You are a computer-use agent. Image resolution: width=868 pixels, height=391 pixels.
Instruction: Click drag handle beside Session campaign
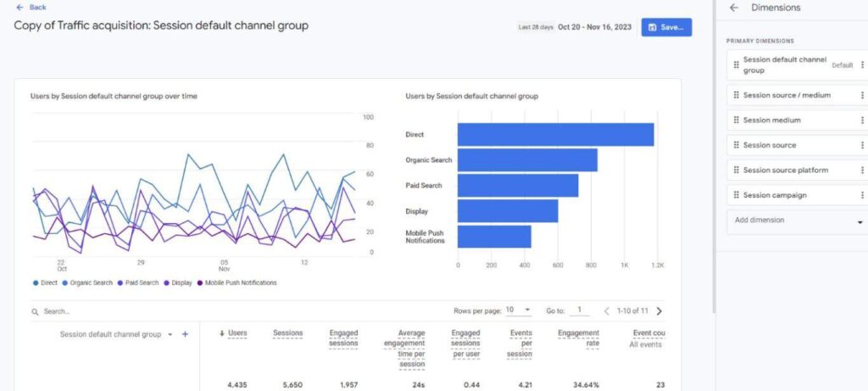[x=736, y=196]
